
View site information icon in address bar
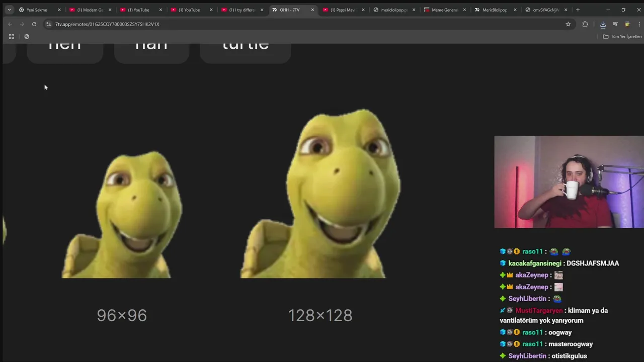pyautogui.click(x=48, y=24)
